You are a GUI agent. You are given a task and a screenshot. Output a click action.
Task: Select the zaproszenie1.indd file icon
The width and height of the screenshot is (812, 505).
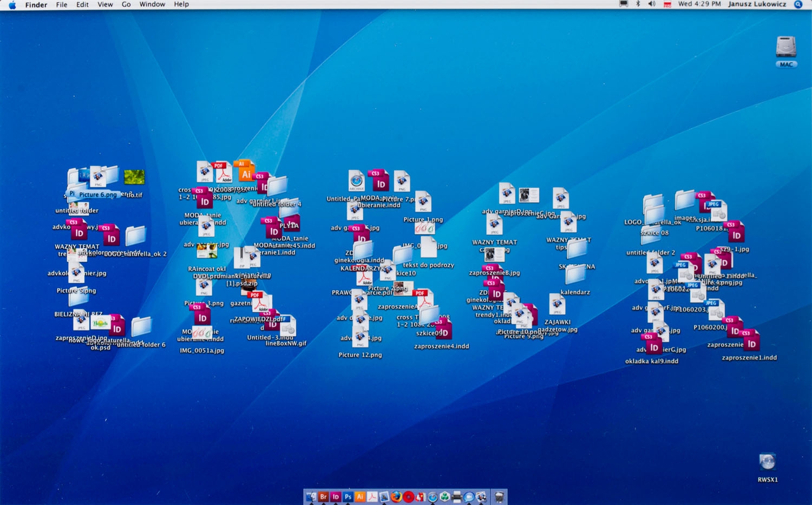[752, 340]
